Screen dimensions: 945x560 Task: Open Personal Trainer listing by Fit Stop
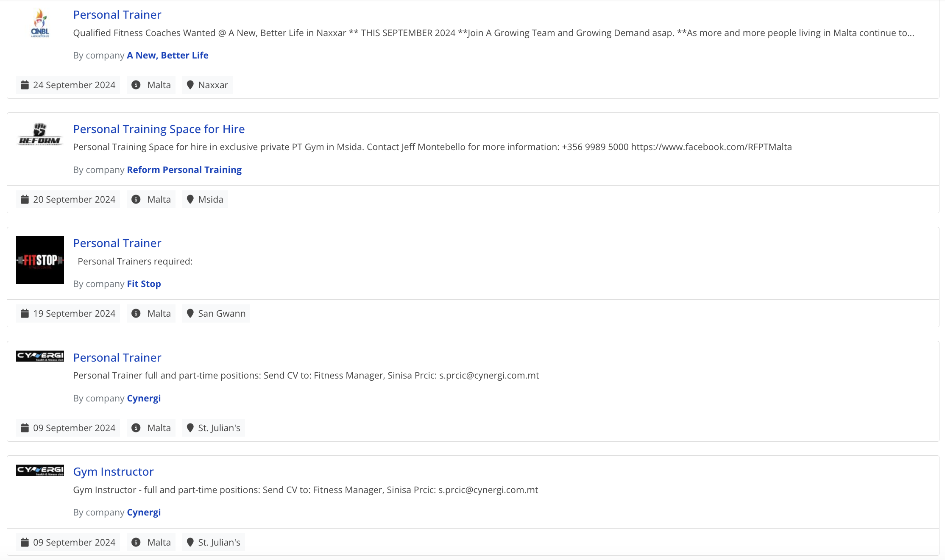(117, 243)
